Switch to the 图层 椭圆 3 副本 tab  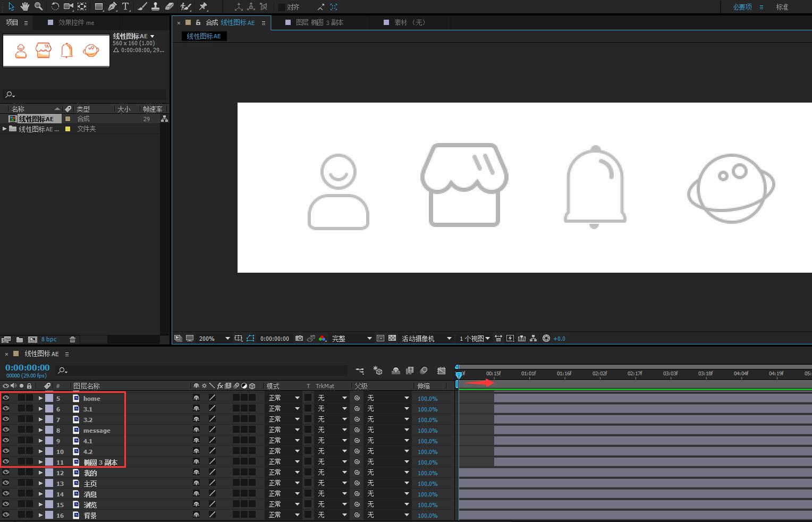pos(319,22)
